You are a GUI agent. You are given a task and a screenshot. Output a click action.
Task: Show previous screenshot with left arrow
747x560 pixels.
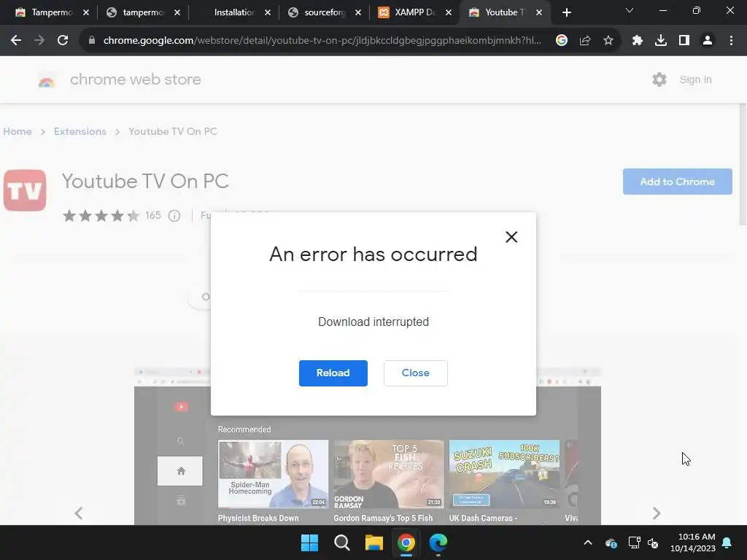pyautogui.click(x=79, y=513)
